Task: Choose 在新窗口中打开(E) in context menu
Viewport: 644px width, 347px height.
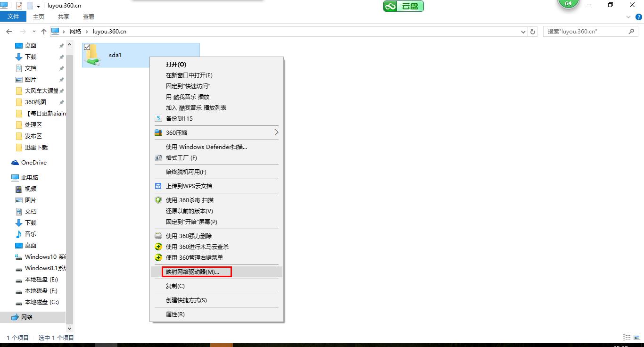Action: coord(216,75)
